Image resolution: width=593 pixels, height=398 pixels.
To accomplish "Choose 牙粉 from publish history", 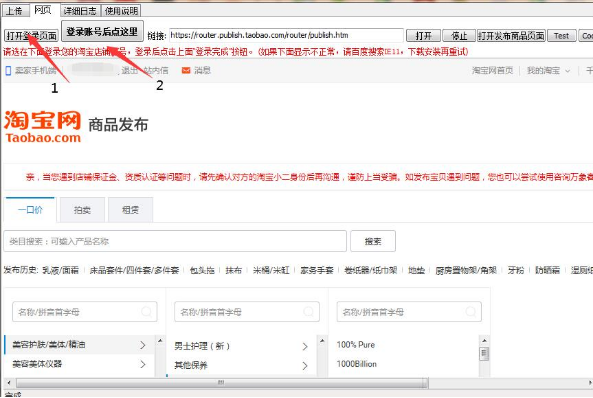I will coord(516,270).
